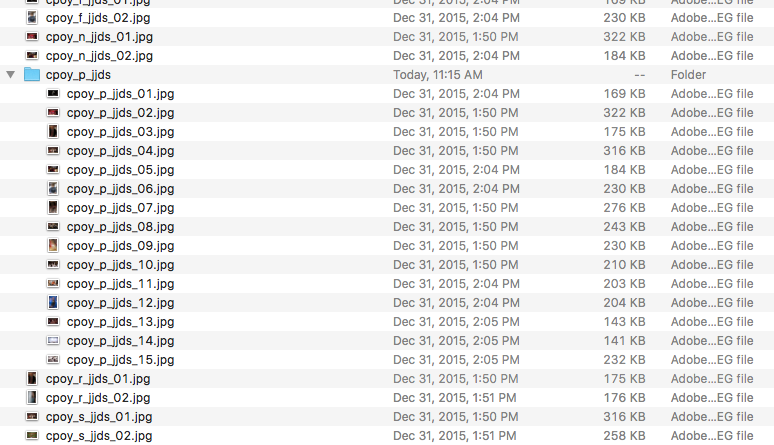Click the cpoy_p_jjds_01.jpg thumbnail icon
The height and width of the screenshot is (445, 774).
[53, 94]
